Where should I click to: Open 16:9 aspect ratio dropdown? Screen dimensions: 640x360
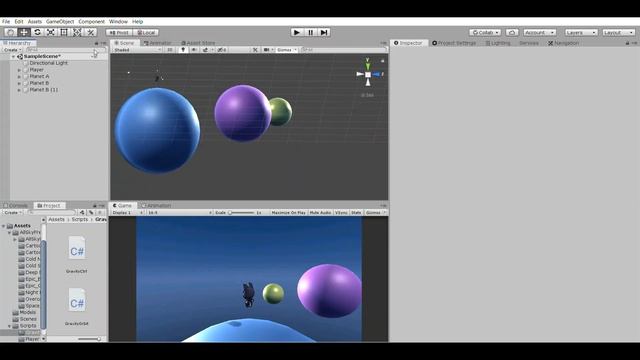(x=180, y=213)
